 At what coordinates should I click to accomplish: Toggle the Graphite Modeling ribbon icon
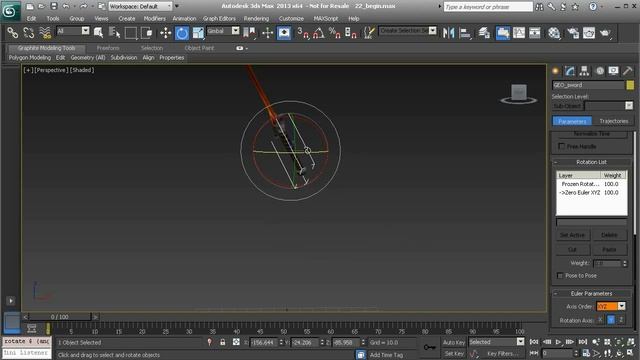coord(503,33)
